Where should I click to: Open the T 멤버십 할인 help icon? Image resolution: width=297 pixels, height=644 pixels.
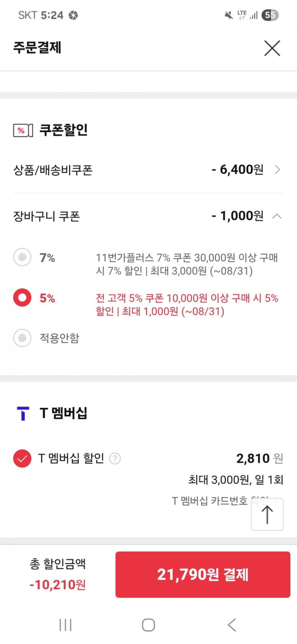(x=115, y=459)
